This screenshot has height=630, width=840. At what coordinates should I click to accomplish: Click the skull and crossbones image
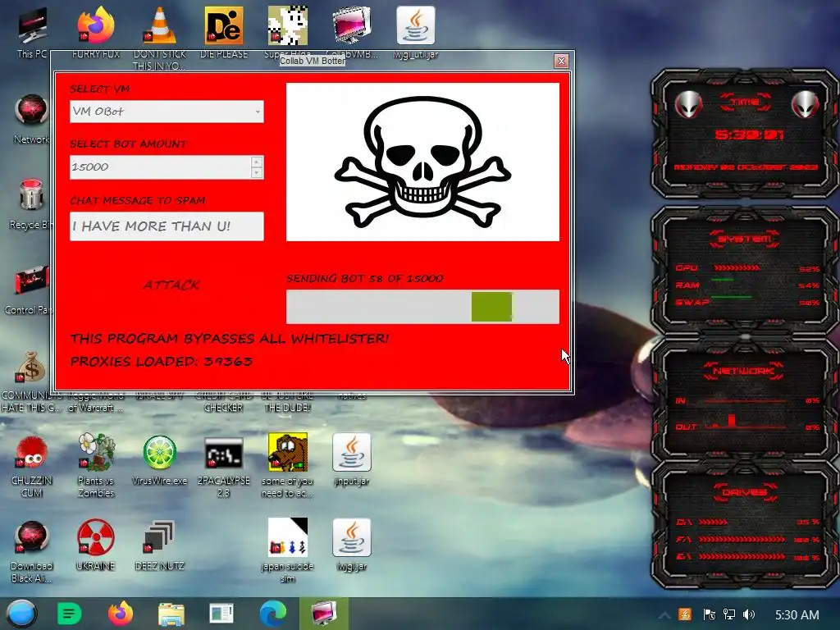[422, 162]
